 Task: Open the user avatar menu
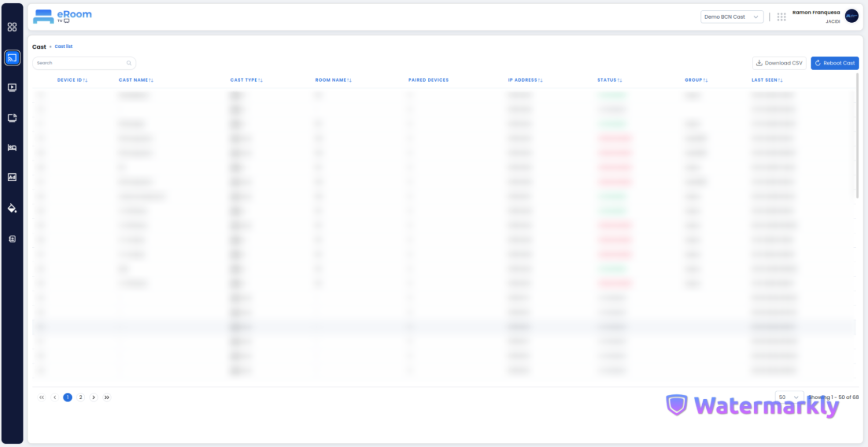point(851,17)
